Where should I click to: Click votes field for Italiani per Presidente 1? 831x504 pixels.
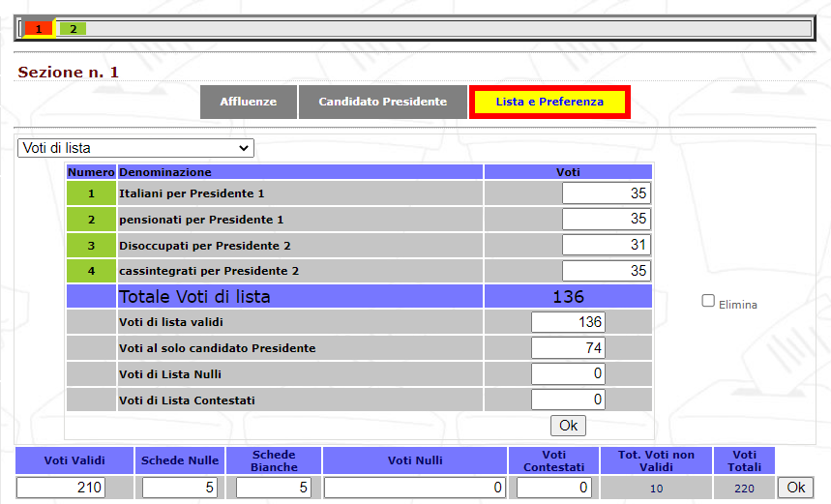(x=606, y=193)
